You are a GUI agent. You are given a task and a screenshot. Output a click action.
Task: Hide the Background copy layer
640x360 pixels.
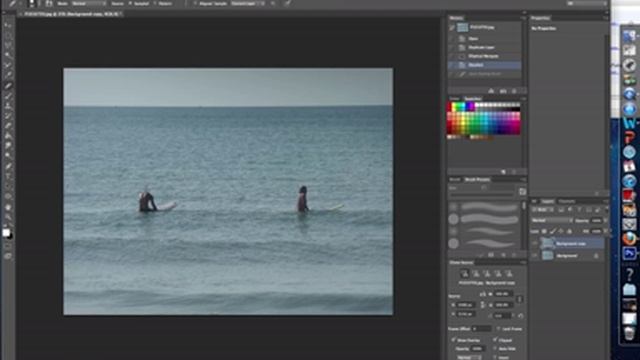[535, 243]
